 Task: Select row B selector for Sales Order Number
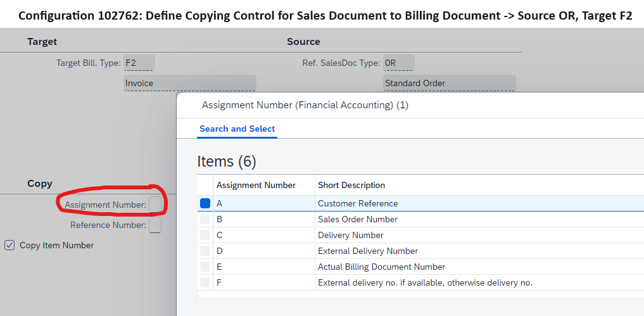tap(205, 220)
